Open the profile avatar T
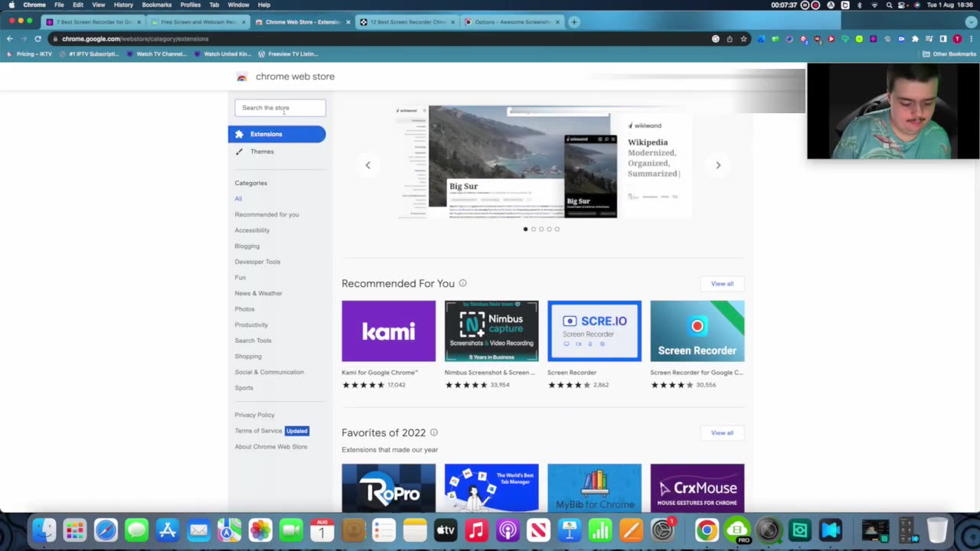The width and height of the screenshot is (980, 551). coord(957,38)
